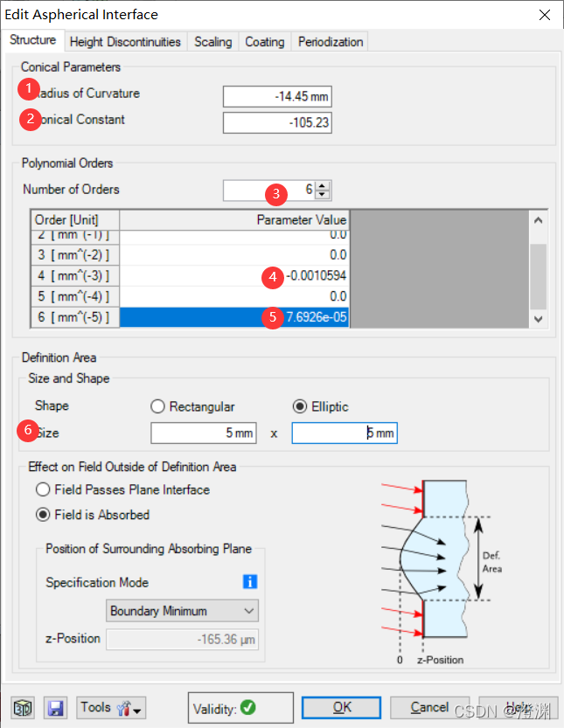Click row header 3 [mm^(-2)]
The width and height of the screenshot is (564, 728).
[75, 255]
